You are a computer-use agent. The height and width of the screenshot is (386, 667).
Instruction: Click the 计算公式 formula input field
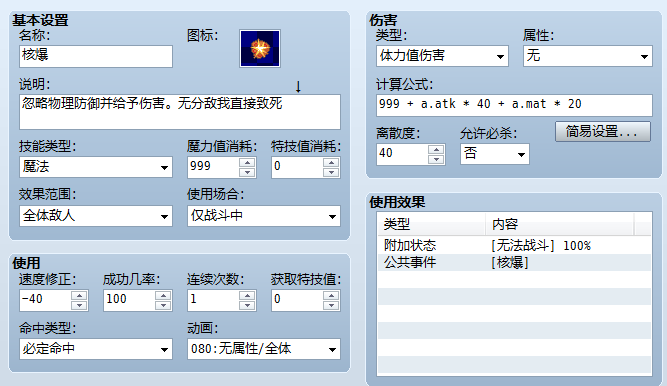coord(514,105)
